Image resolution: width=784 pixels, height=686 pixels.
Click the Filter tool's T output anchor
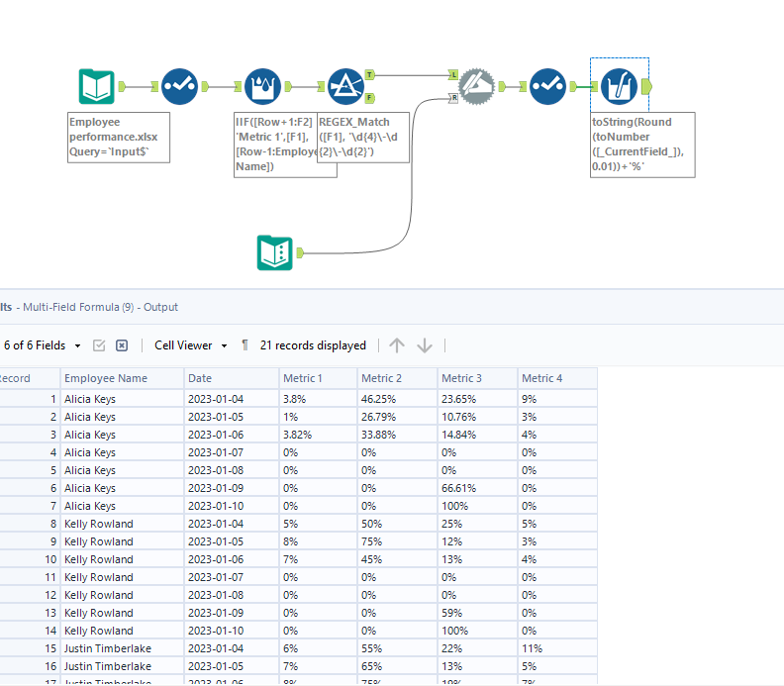(370, 75)
